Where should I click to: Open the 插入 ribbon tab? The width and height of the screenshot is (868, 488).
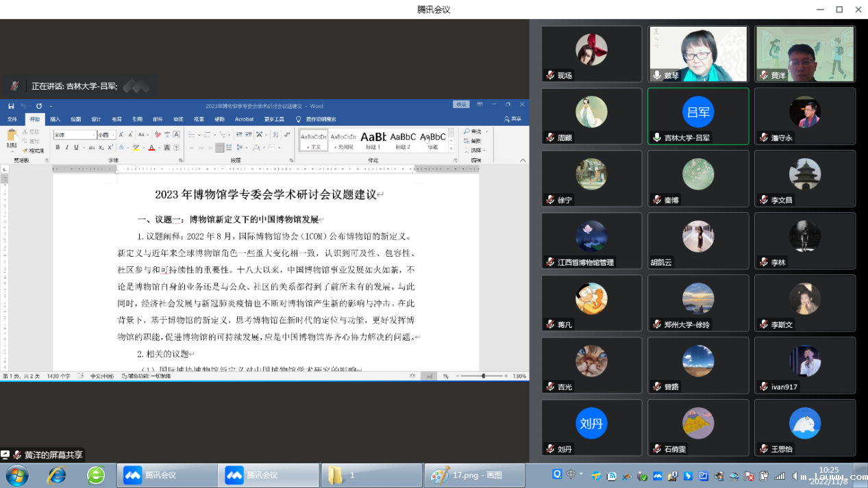click(55, 119)
